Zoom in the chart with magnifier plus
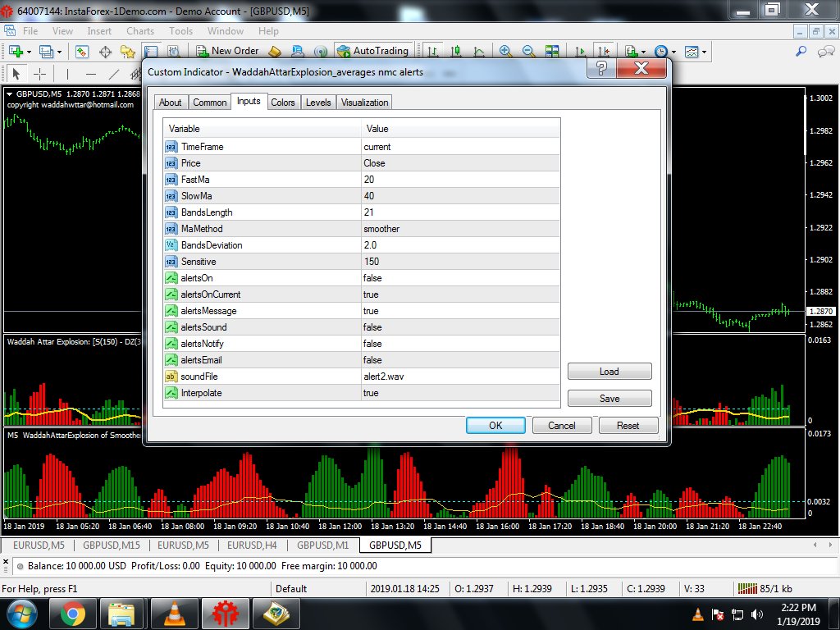This screenshot has width=840, height=630. 505,52
